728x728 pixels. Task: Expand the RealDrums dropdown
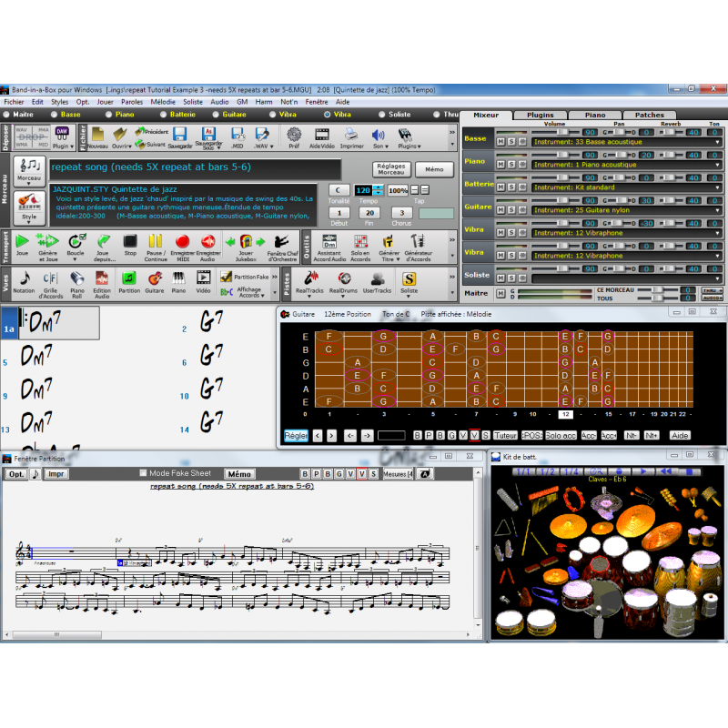(x=343, y=297)
